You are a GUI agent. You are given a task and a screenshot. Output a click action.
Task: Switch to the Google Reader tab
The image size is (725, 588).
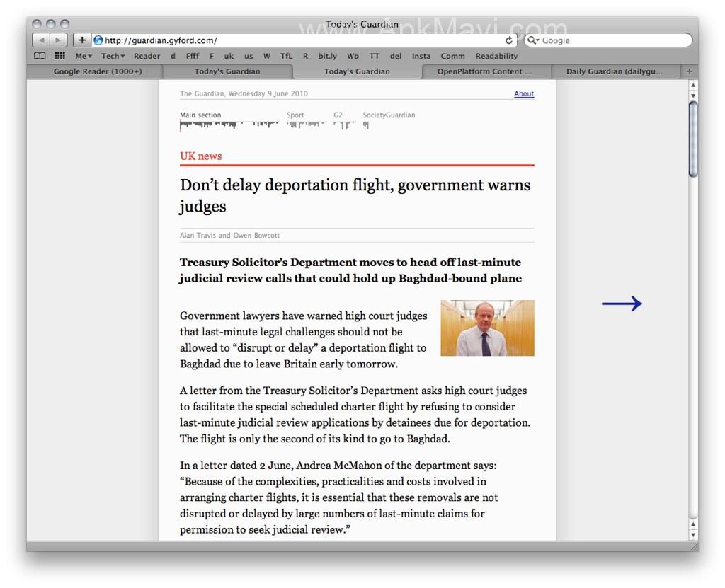click(97, 71)
